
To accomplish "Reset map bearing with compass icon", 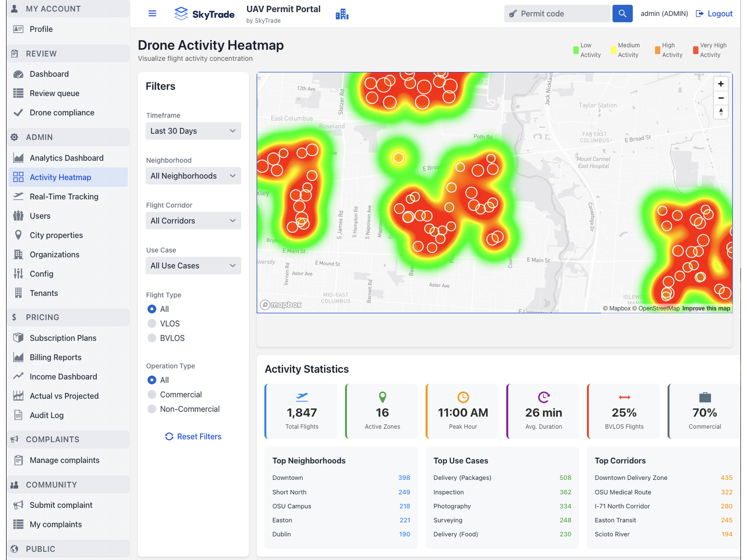I will [720, 112].
